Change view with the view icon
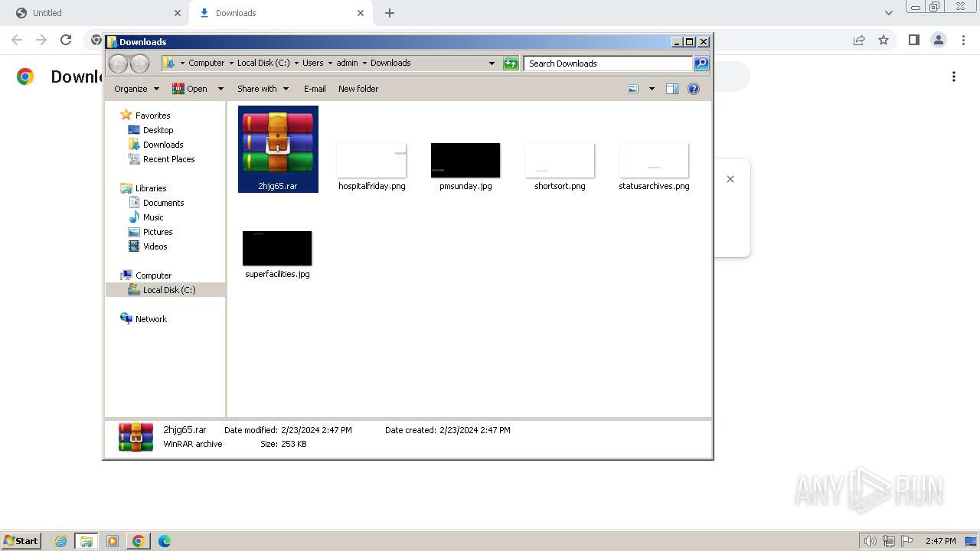Viewport: 980px width, 551px height. [x=633, y=89]
